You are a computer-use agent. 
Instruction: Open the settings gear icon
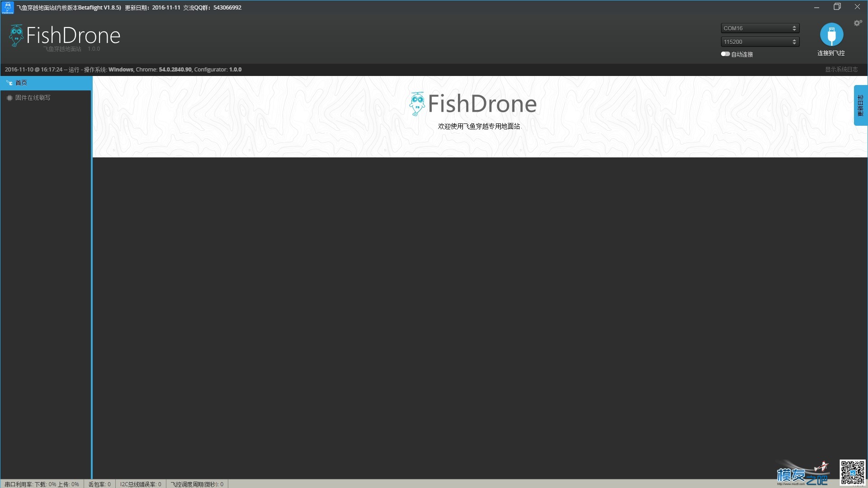(x=858, y=23)
